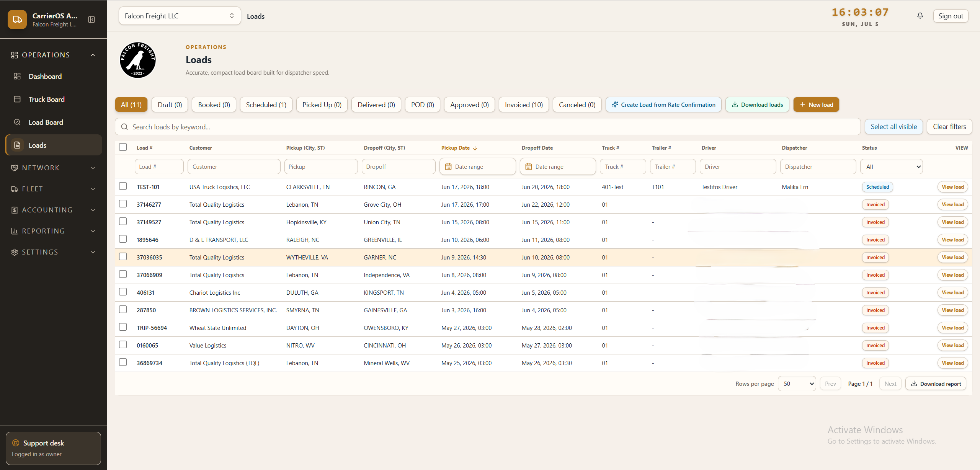Click the Falcon Freight logo image
Screen dimensions: 980x470
[138, 60]
